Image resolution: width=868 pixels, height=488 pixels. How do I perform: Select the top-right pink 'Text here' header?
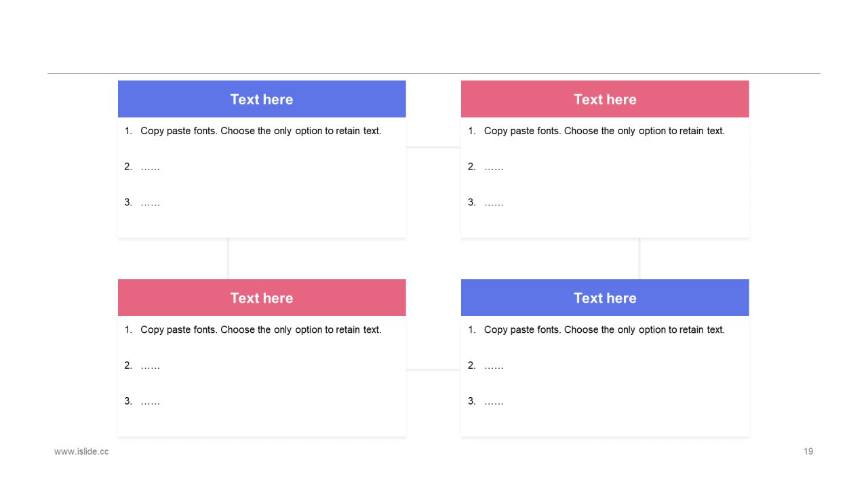point(605,99)
